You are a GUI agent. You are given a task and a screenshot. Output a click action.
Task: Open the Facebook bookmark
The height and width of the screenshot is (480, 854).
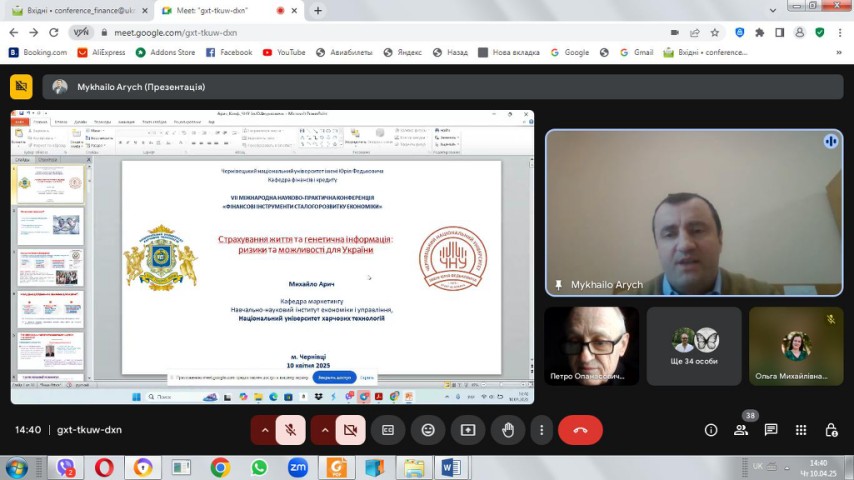[x=229, y=52]
